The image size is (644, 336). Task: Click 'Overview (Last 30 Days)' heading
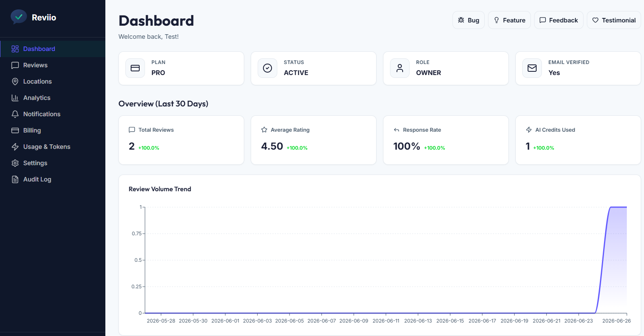[163, 104]
